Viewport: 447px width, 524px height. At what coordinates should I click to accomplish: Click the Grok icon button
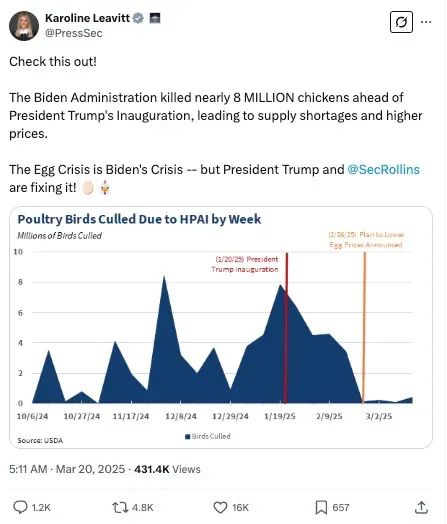[x=401, y=22]
